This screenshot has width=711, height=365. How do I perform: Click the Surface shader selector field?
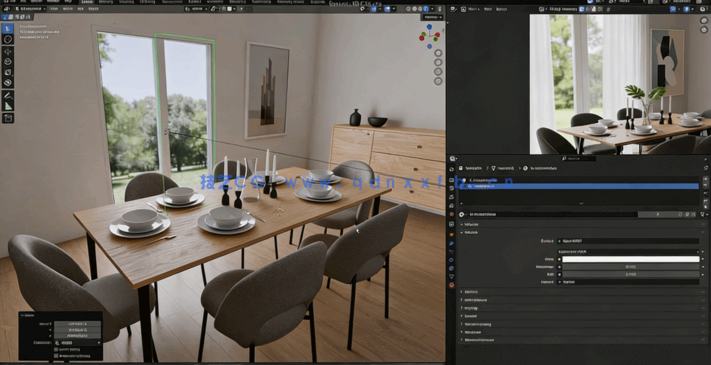tap(628, 241)
